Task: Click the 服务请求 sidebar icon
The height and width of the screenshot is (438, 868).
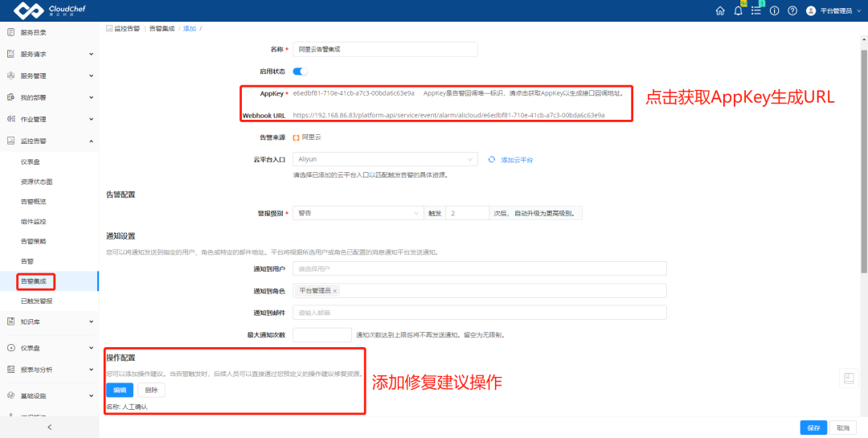Action: pos(10,54)
